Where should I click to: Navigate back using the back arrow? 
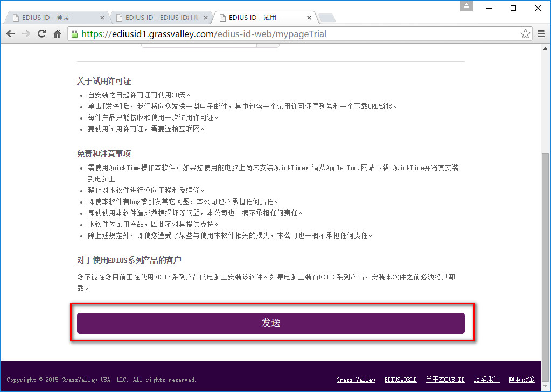point(10,33)
